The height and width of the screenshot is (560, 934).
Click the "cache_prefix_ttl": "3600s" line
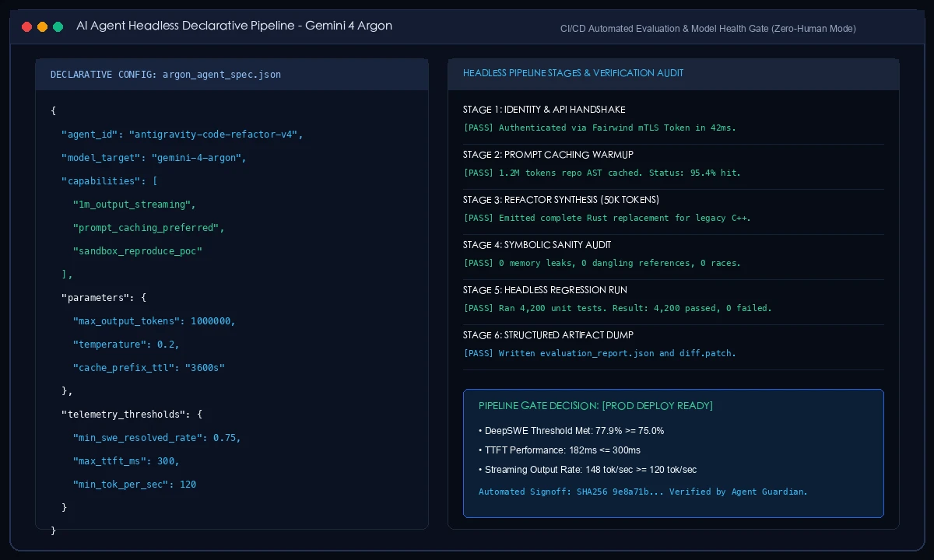149,368
